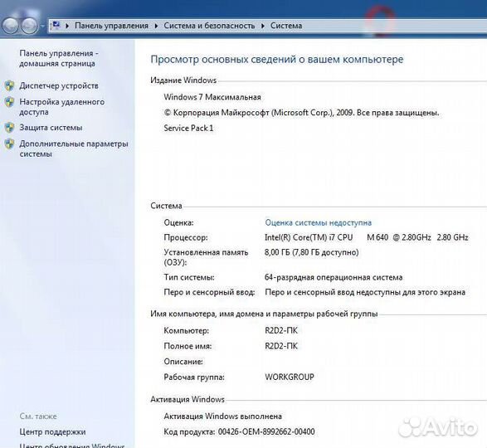Click the Microsoft Corp. copyright line
Viewport: 487px width, 448px height.
pyautogui.click(x=301, y=113)
